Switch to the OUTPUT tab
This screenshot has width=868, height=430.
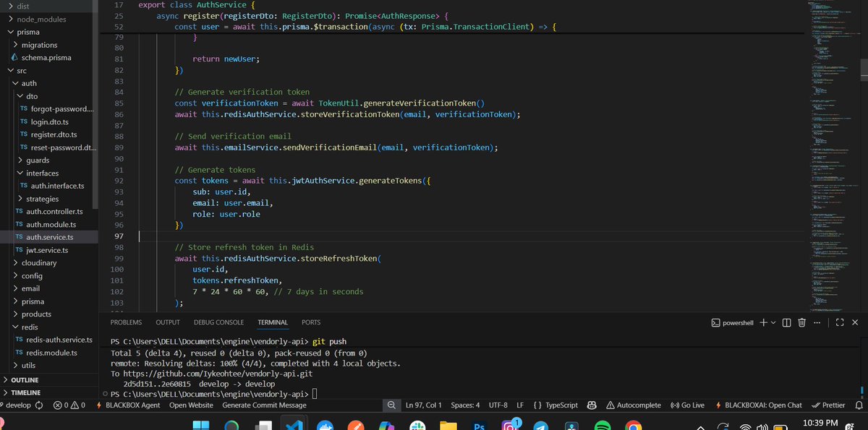168,322
